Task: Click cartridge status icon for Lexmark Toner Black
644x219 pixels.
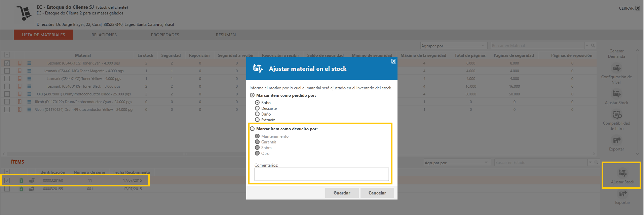Action: 20,86
